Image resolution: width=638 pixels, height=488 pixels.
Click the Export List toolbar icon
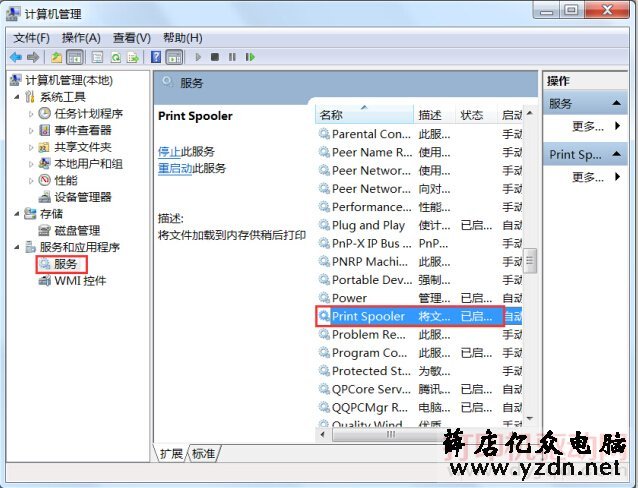point(133,57)
